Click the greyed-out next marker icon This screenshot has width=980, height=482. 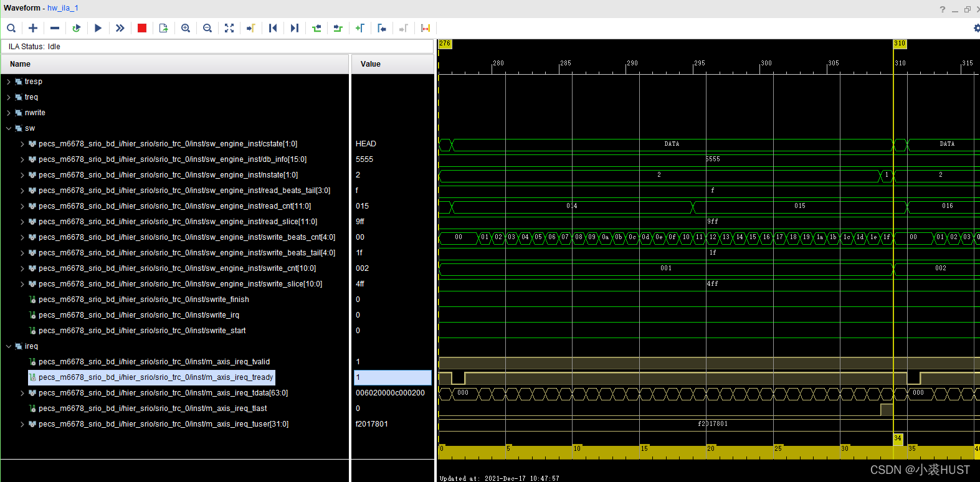tap(404, 28)
